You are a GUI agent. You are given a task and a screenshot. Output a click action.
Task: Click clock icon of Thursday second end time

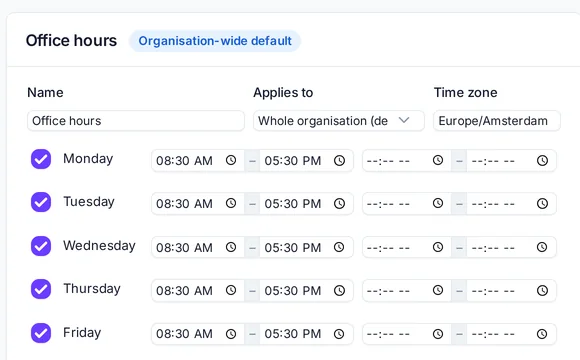(542, 290)
